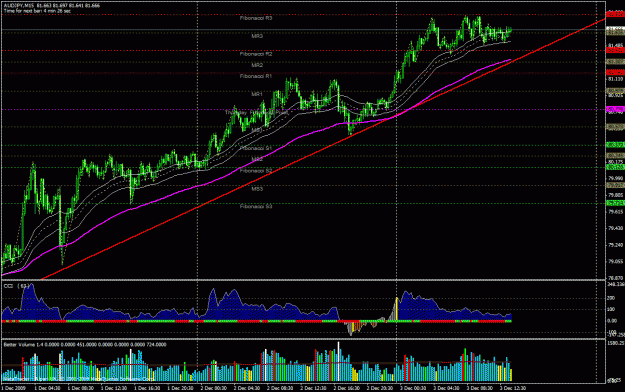Click price axis value 79.990
625x392 pixels.
click(615, 178)
